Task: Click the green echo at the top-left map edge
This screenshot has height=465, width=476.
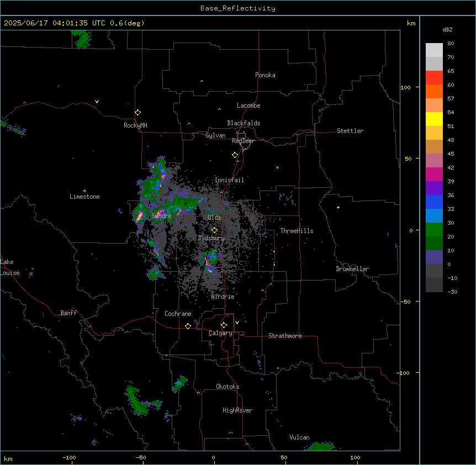Action: click(82, 39)
